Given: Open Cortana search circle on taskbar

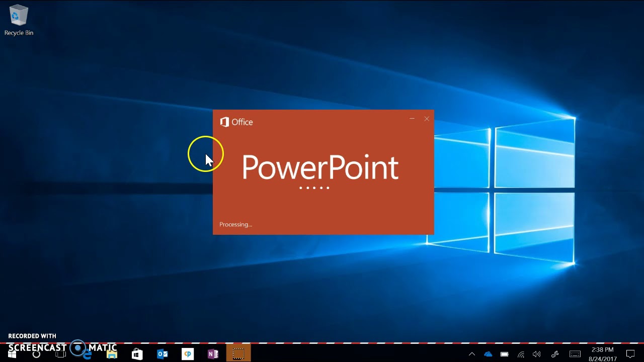Looking at the screenshot, I should coord(36,354).
